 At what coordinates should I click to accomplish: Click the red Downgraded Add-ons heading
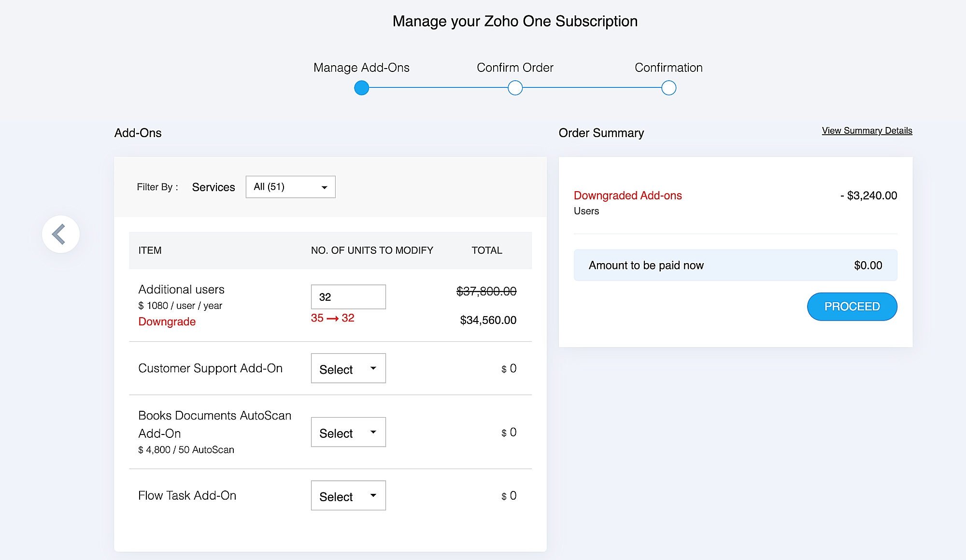coord(628,196)
